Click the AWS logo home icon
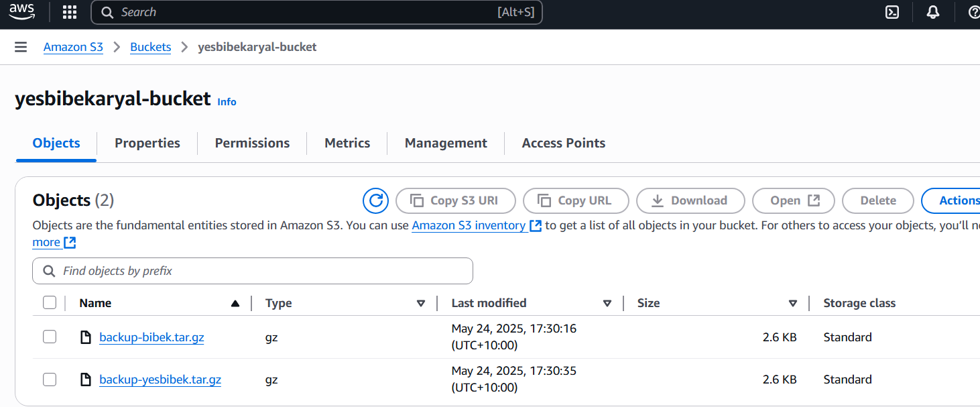This screenshot has width=980, height=407. click(x=21, y=12)
